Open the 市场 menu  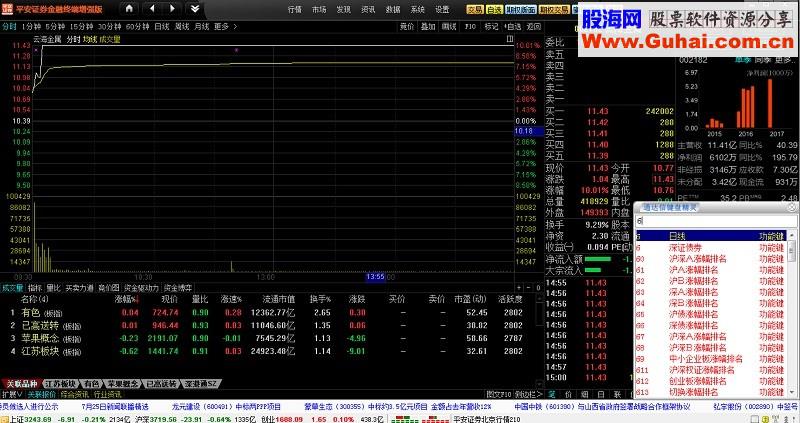[x=319, y=9]
